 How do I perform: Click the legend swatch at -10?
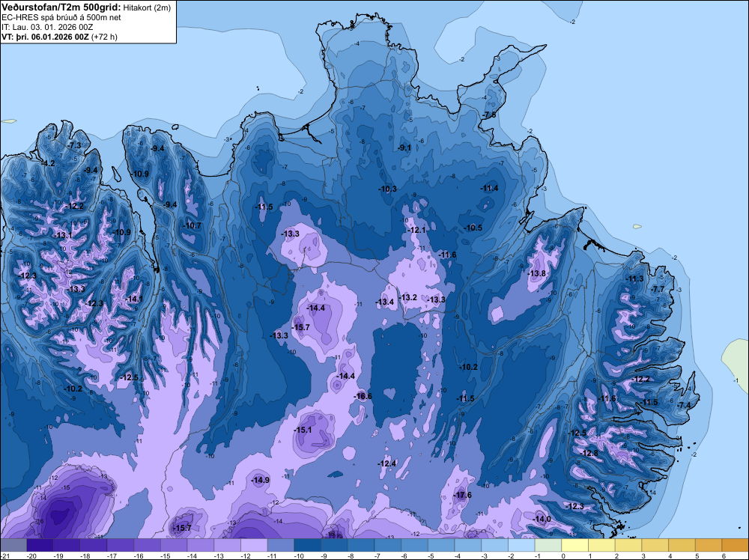click(308, 545)
